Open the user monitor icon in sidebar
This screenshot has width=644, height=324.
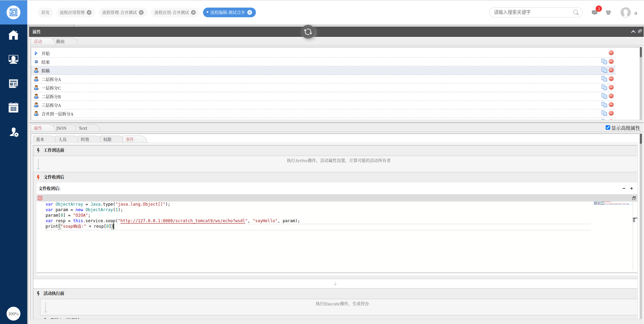point(13,59)
